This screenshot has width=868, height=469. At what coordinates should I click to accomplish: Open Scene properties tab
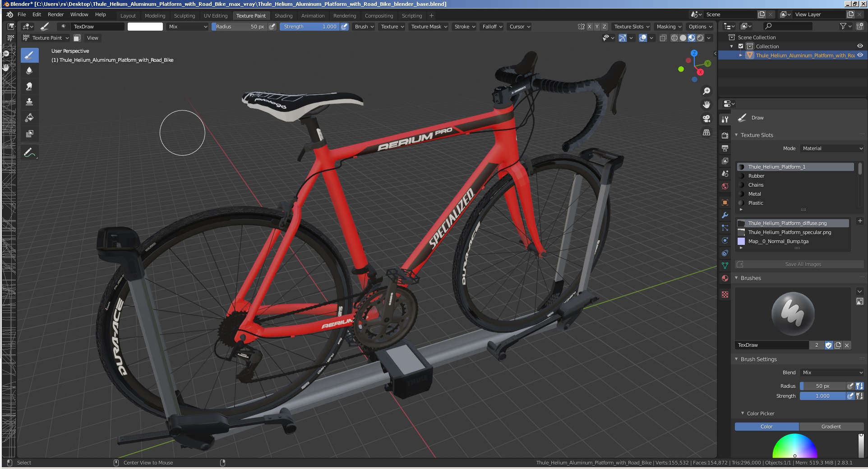725,174
